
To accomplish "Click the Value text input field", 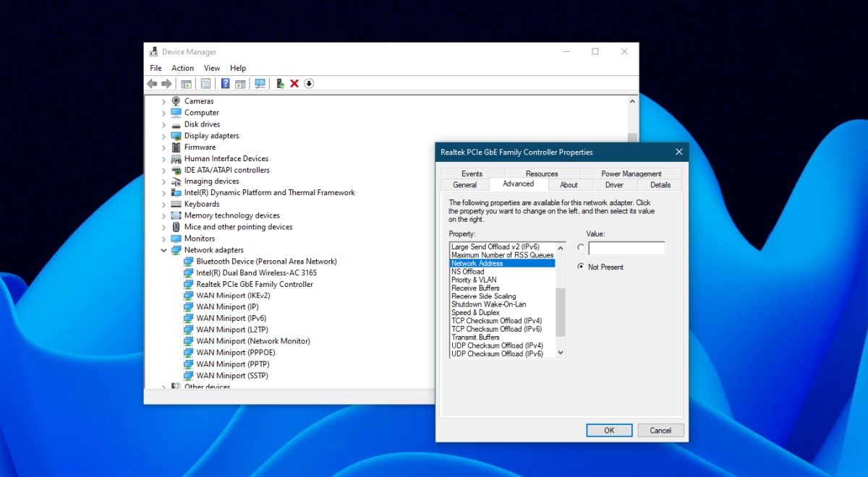I will (626, 248).
